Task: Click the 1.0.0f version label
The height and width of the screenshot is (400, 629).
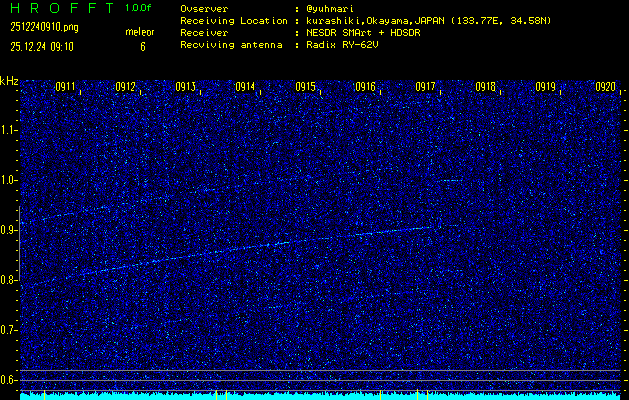Action: tap(139, 8)
